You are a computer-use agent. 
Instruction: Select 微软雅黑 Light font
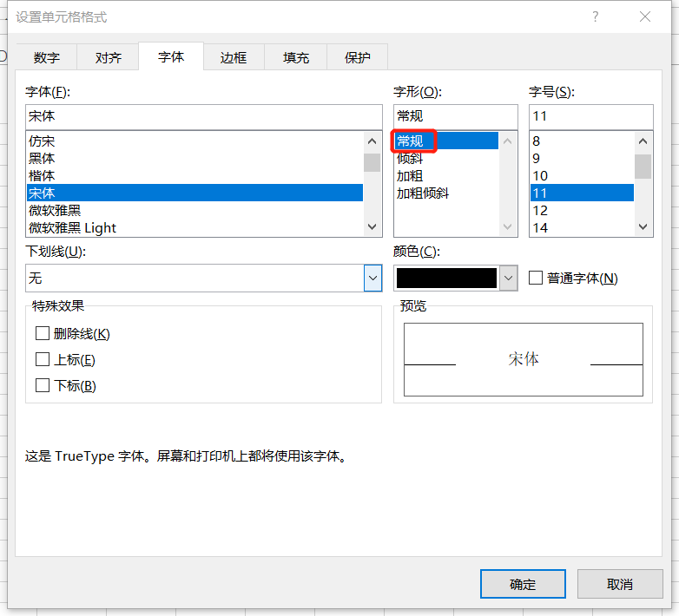click(194, 227)
